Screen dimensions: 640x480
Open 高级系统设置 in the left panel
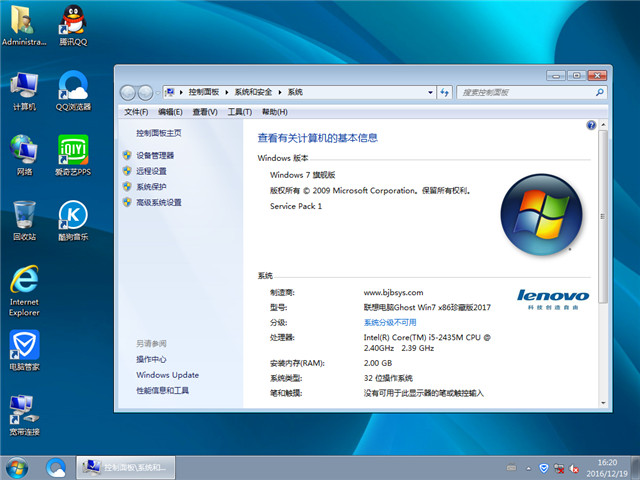click(159, 202)
